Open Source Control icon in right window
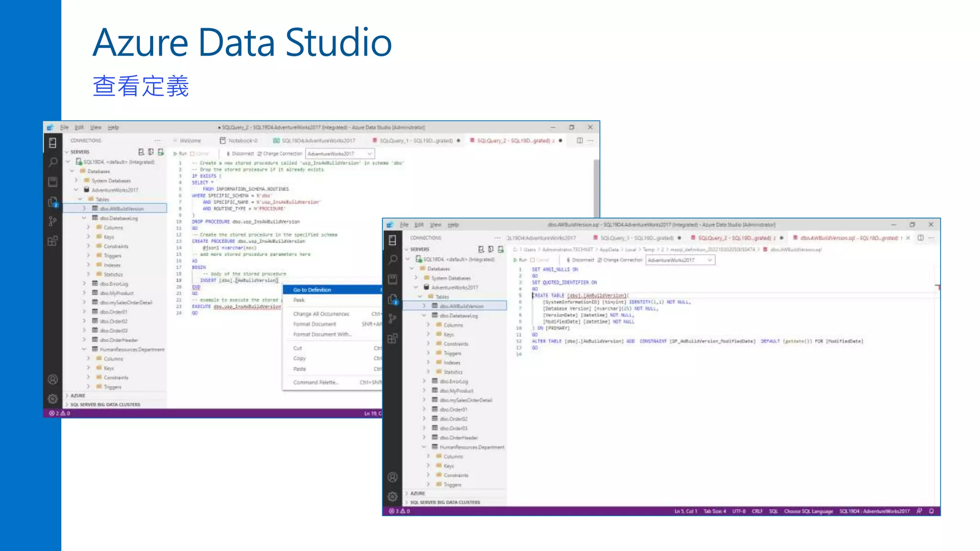This screenshot has height=551, width=980. (x=392, y=319)
